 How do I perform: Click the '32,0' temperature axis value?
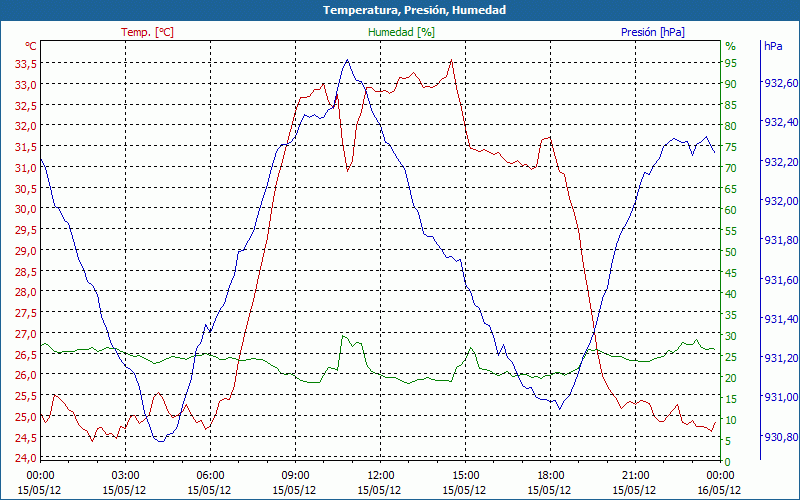pyautogui.click(x=26, y=126)
